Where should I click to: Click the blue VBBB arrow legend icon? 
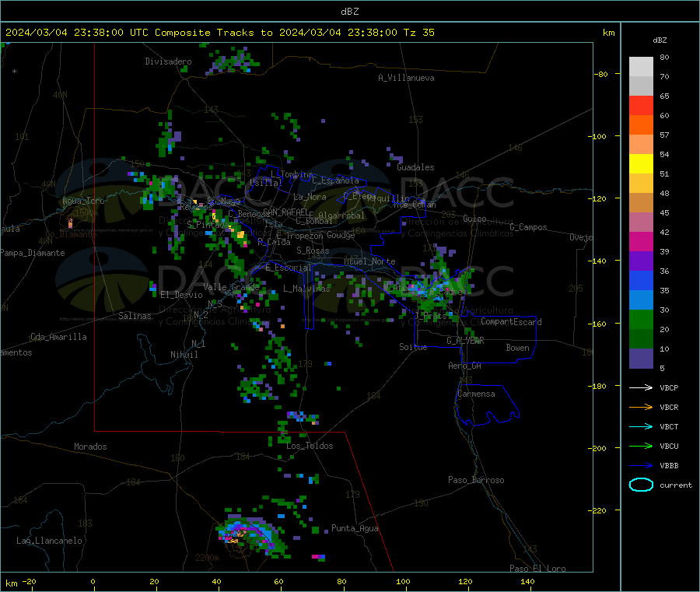(641, 466)
